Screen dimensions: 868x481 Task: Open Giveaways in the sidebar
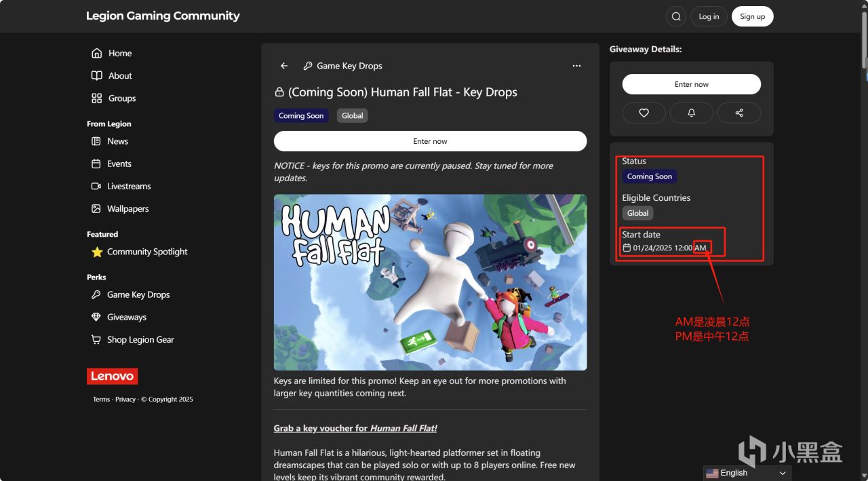point(127,317)
